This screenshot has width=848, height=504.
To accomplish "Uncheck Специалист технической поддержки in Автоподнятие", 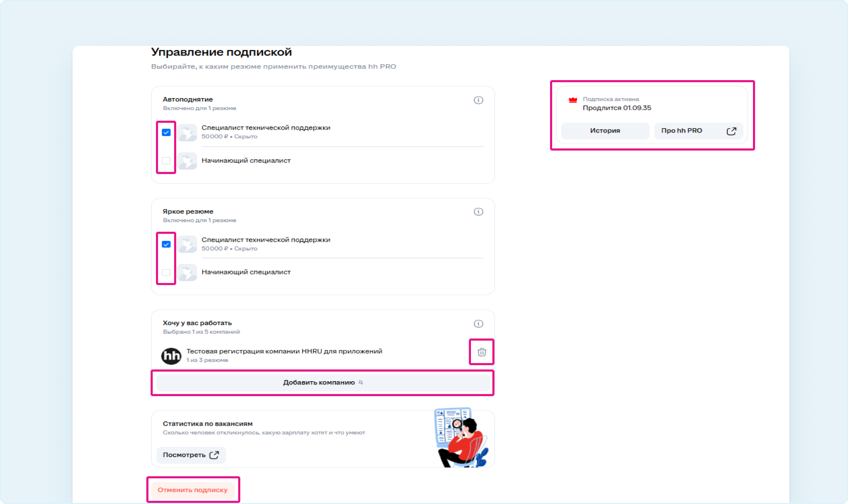I will (167, 132).
